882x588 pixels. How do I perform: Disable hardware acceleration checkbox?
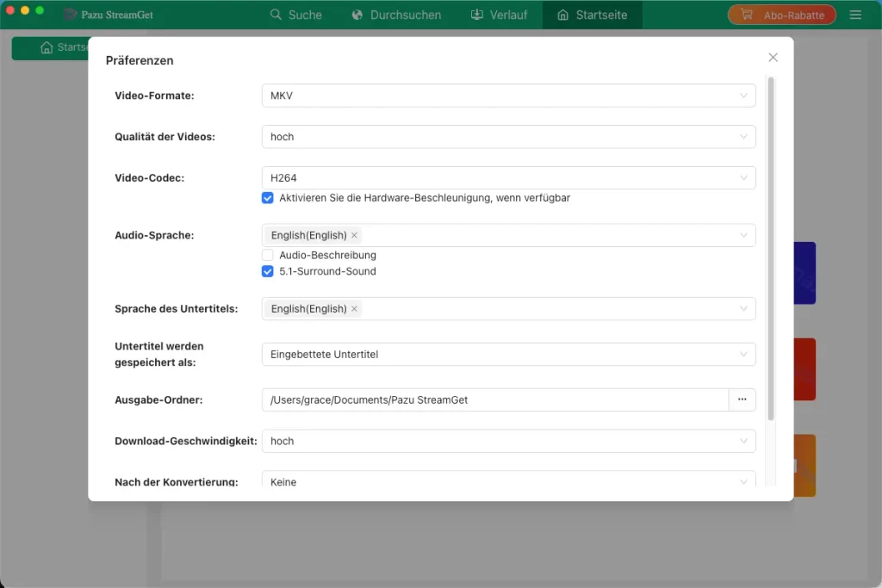click(x=268, y=198)
